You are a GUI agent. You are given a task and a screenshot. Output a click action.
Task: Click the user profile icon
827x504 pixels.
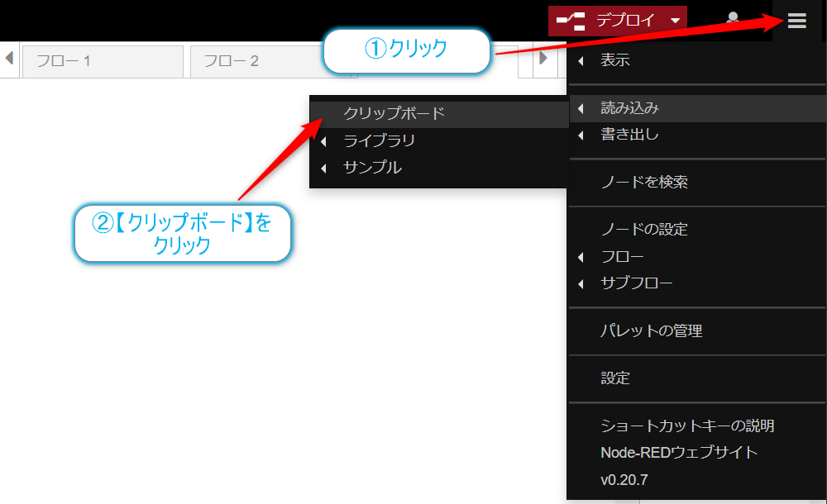click(x=733, y=20)
